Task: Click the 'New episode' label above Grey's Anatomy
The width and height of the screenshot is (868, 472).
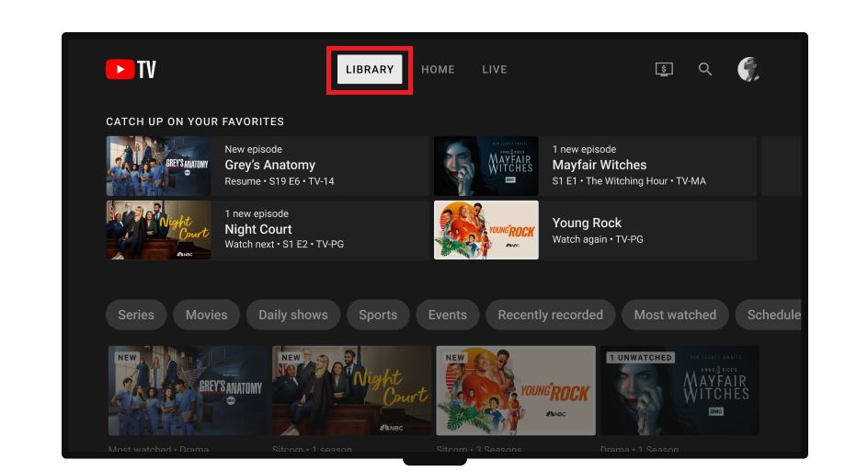Action: pos(253,149)
